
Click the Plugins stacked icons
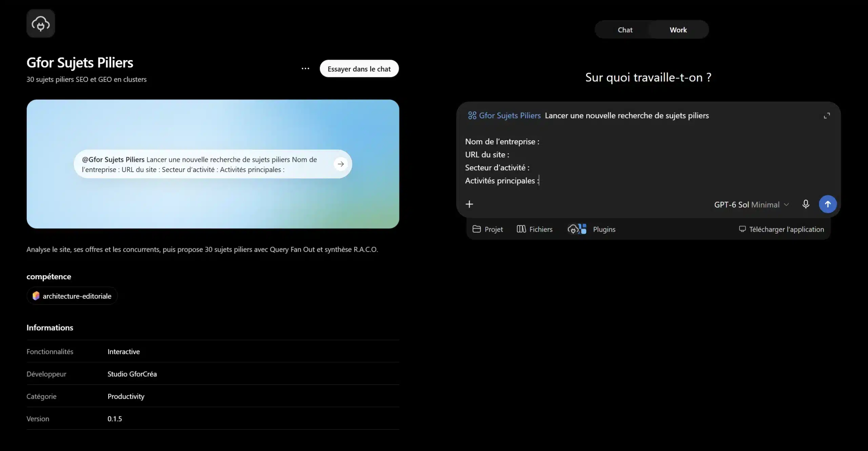577,229
